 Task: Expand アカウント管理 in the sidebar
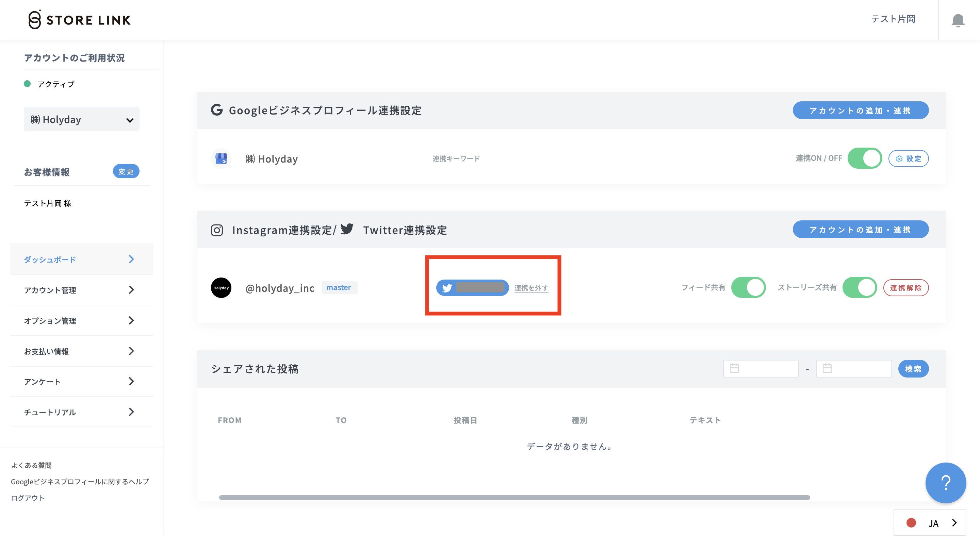click(x=81, y=290)
